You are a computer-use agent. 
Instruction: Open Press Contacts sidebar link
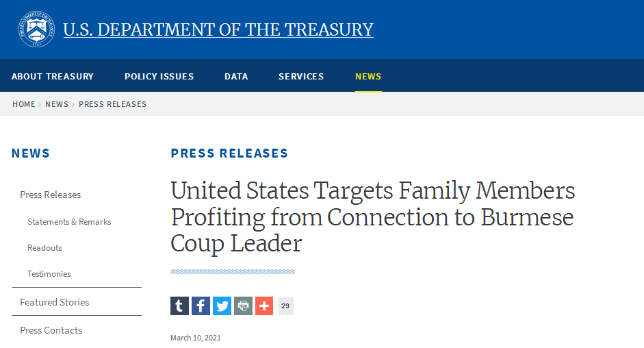point(51,330)
